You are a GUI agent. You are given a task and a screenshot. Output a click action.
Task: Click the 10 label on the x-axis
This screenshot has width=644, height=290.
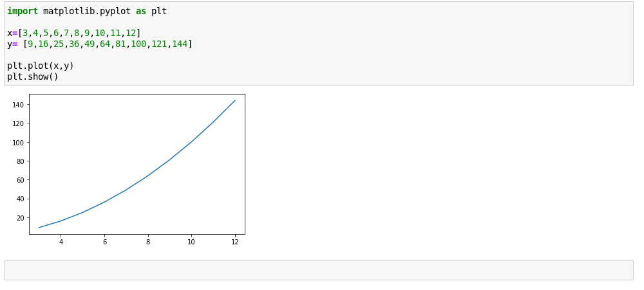point(191,242)
